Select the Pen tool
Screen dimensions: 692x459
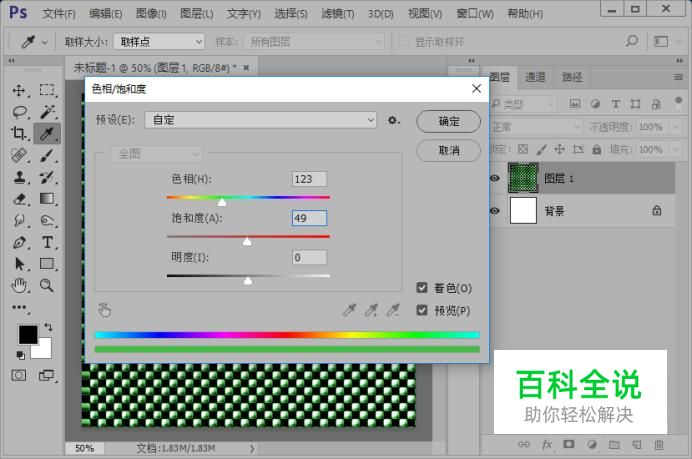point(19,242)
